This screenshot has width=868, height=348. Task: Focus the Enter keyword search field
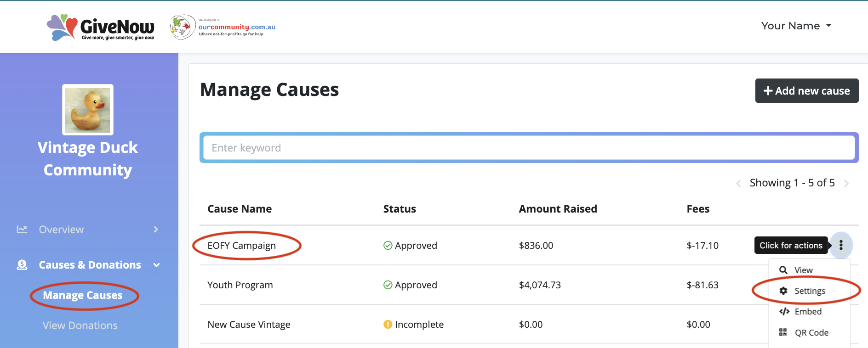pyautogui.click(x=529, y=148)
